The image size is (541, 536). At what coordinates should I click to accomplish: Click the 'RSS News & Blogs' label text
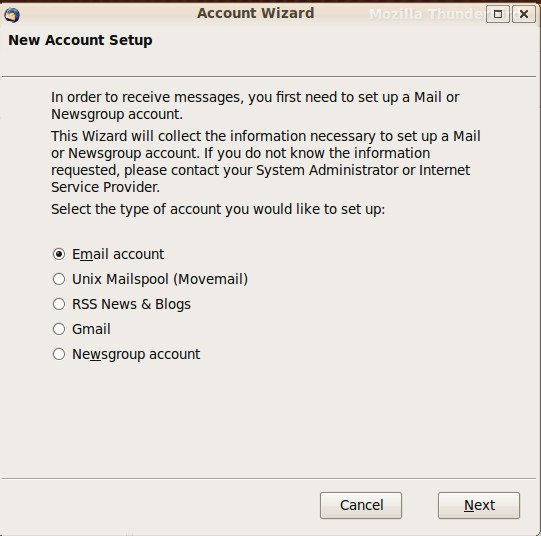click(x=131, y=304)
